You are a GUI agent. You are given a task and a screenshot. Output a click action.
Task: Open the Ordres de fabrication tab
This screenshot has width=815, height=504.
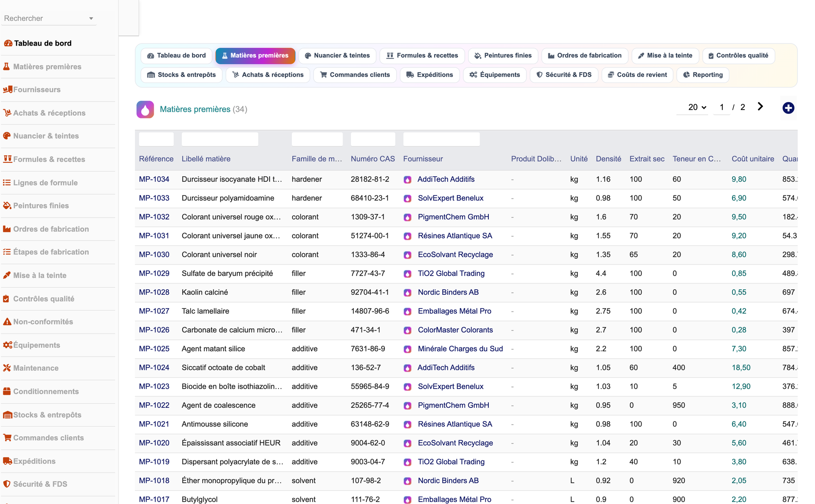[x=585, y=56]
